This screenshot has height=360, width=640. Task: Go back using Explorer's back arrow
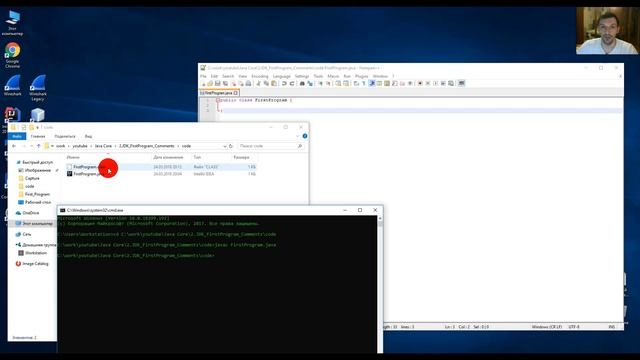click(x=14, y=146)
